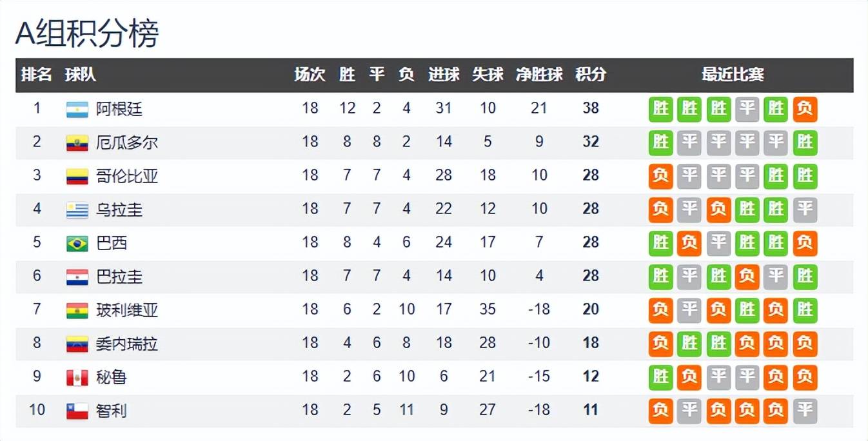Sort by 积分 column header
The height and width of the screenshot is (441, 868).
pyautogui.click(x=590, y=75)
